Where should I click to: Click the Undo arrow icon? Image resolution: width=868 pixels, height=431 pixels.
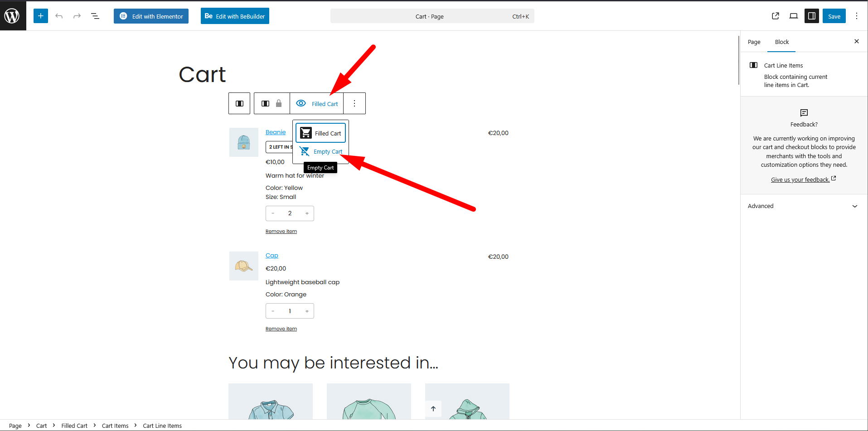59,16
